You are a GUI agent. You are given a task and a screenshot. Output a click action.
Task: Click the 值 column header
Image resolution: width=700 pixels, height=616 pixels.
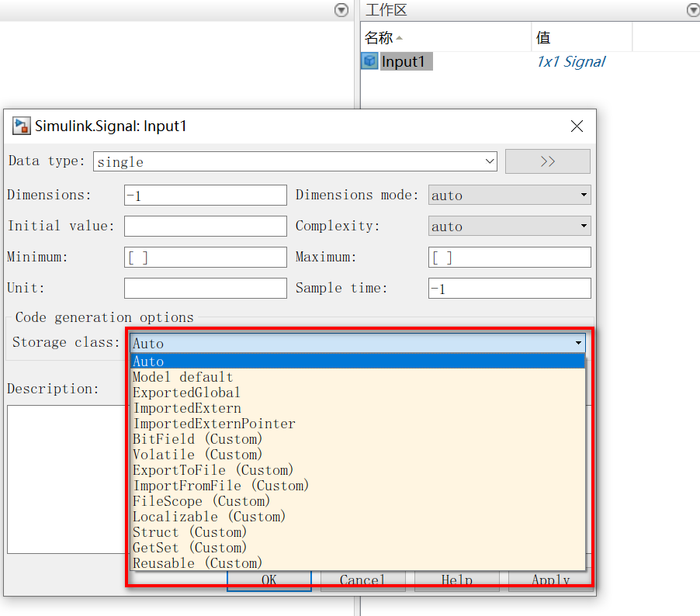(x=582, y=37)
